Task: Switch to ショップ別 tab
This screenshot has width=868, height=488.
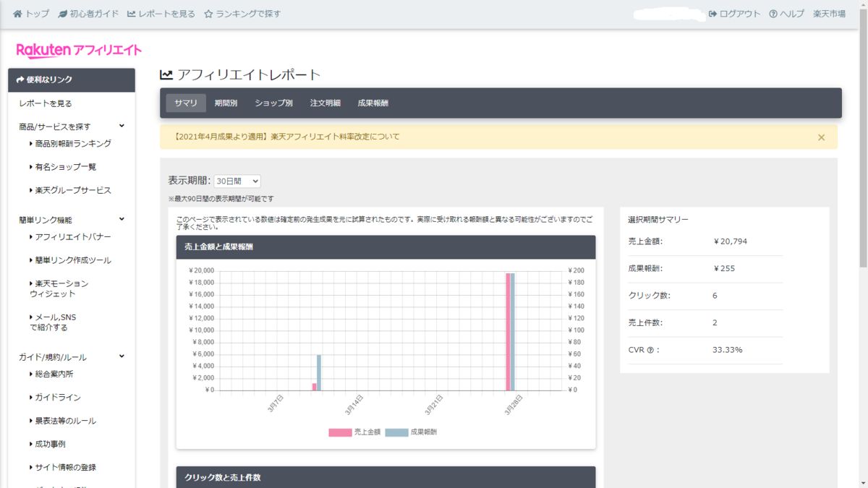Action: click(273, 103)
